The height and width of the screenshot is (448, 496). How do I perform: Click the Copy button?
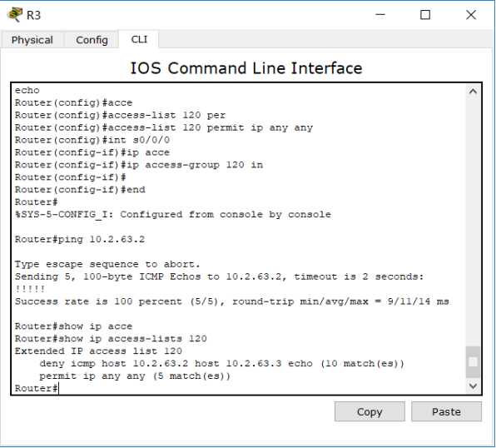tap(370, 411)
